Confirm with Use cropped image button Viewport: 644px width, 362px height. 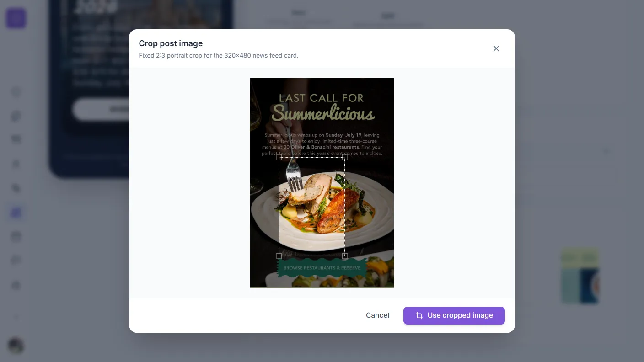[x=454, y=315]
